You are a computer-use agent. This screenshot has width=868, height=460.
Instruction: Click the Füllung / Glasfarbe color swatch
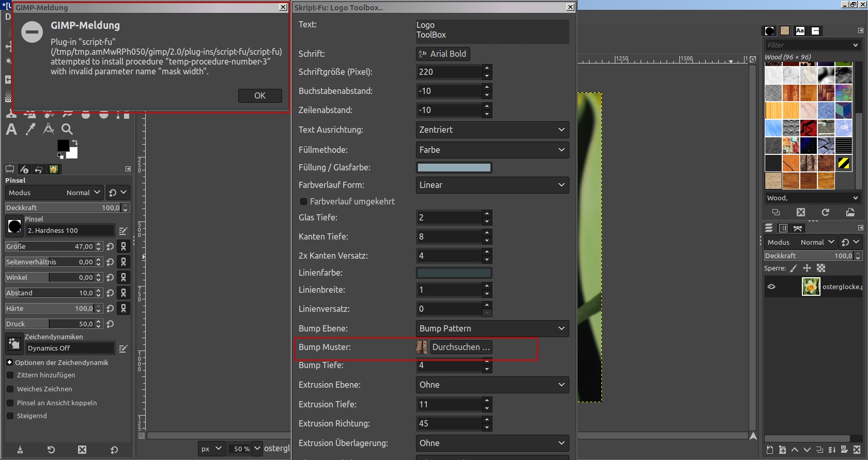454,167
